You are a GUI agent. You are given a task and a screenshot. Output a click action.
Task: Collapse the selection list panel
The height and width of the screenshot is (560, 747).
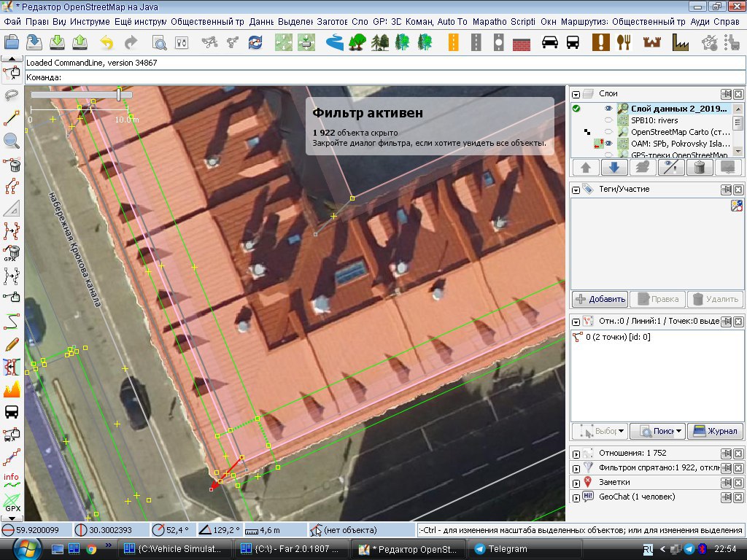[576, 322]
